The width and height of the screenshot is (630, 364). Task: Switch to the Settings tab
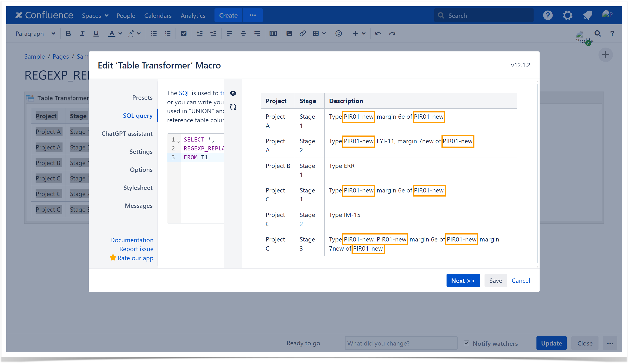141,152
